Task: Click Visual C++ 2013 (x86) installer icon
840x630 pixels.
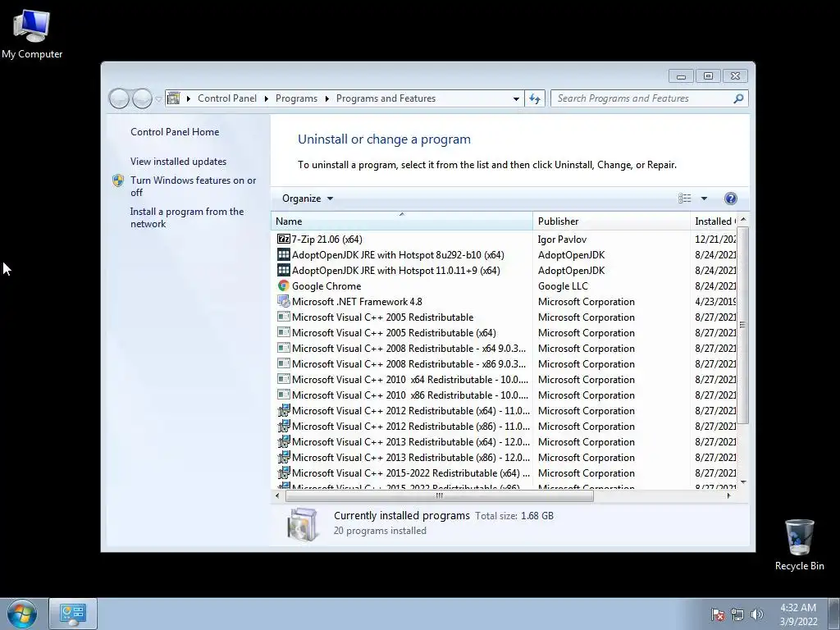Action: tap(283, 457)
